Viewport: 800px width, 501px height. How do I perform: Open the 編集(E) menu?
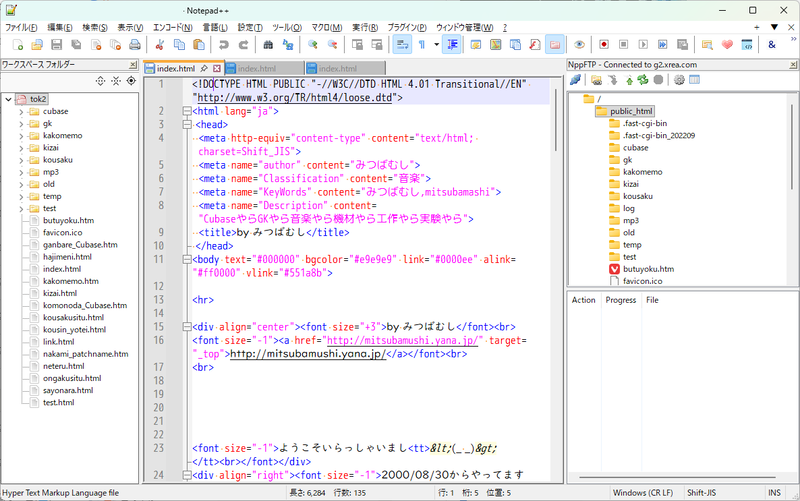tap(60, 28)
